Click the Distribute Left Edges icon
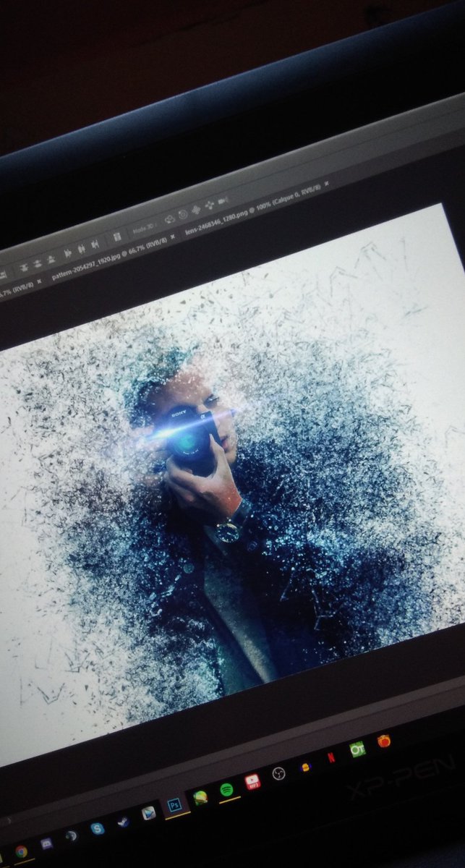Viewport: 465px width, 868px height. (x=67, y=253)
